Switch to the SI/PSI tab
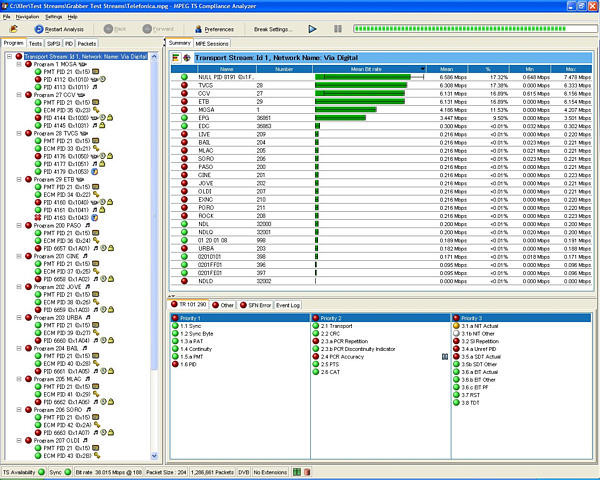Image resolution: width=600 pixels, height=480 pixels. tap(53, 44)
